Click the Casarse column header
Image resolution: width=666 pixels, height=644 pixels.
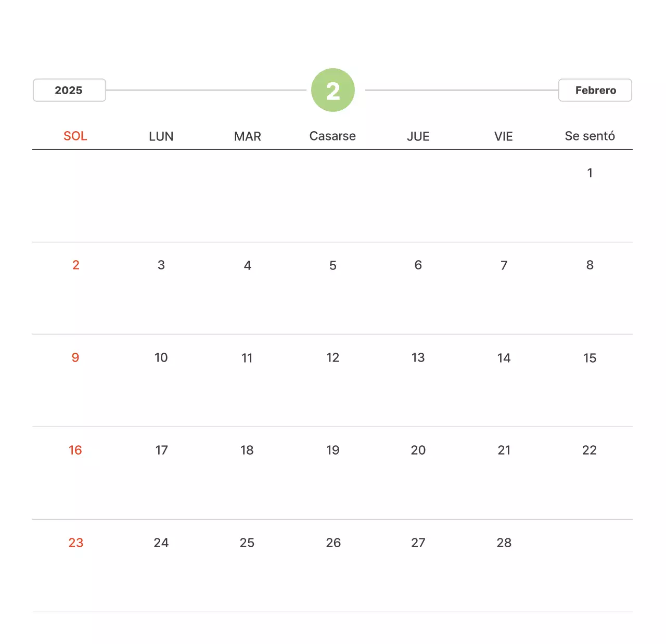coord(332,136)
